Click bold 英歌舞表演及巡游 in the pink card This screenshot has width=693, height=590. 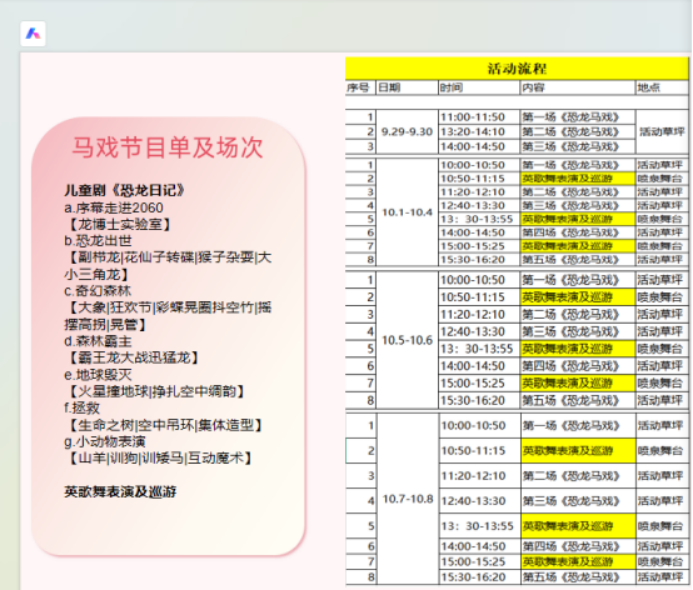click(120, 492)
